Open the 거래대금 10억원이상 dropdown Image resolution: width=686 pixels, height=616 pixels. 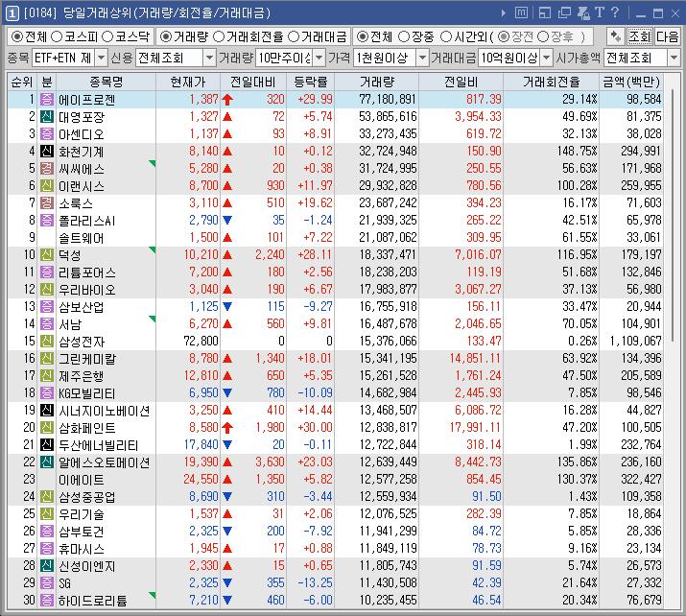[x=547, y=58]
